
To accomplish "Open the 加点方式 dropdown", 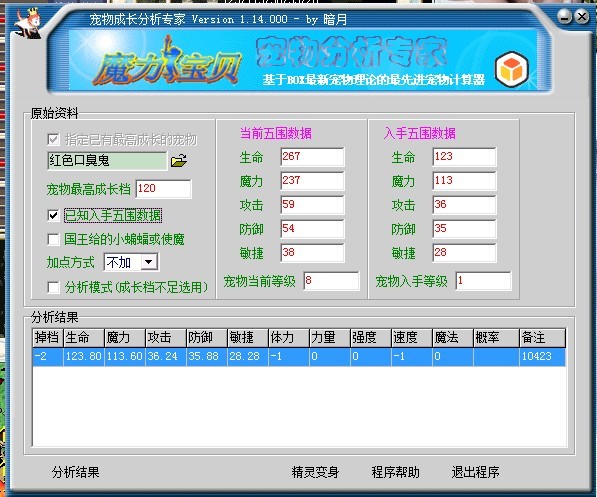I will (x=149, y=262).
